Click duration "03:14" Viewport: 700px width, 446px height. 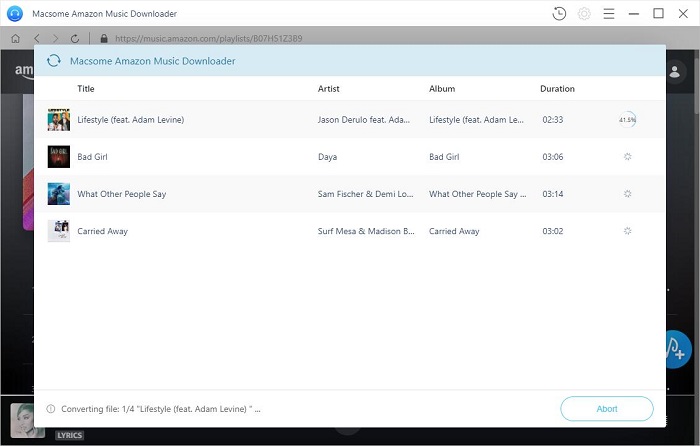[x=553, y=194]
